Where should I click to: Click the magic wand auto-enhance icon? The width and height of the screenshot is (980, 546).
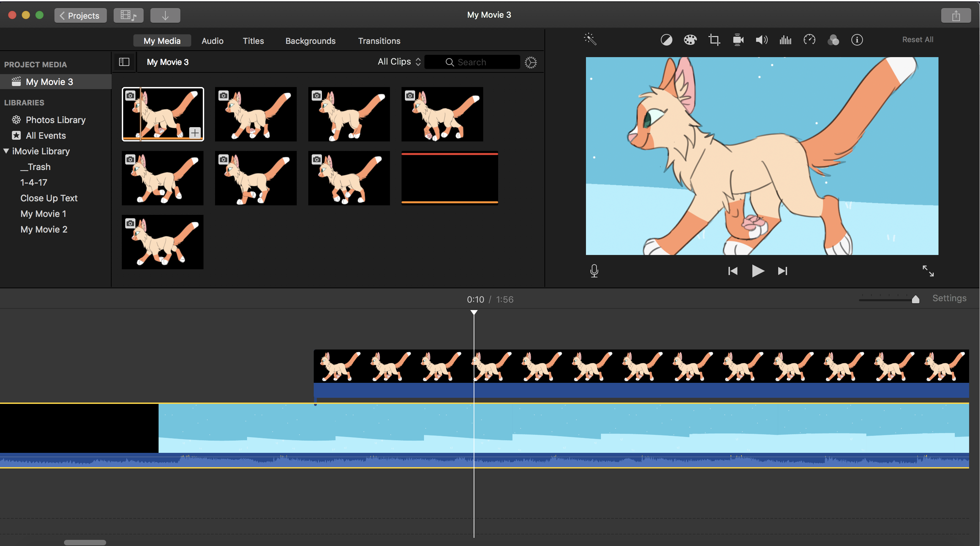pyautogui.click(x=590, y=39)
